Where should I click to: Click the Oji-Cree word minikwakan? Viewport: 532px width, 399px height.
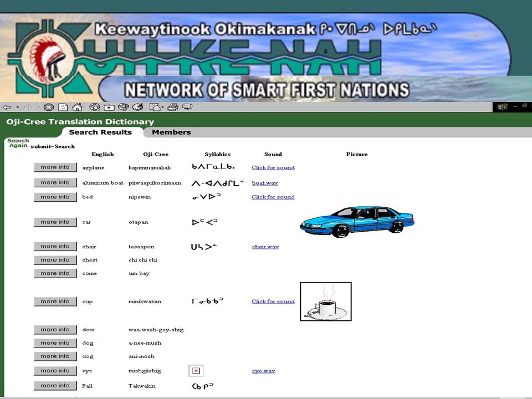pyautogui.click(x=145, y=301)
